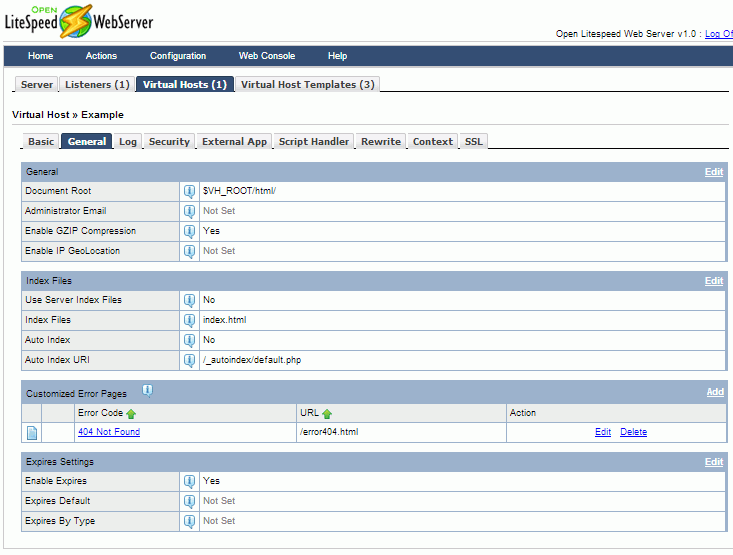Image resolution: width=733 pixels, height=555 pixels.
Task: Click help icon next to Customized Error Pages
Action: tap(147, 391)
